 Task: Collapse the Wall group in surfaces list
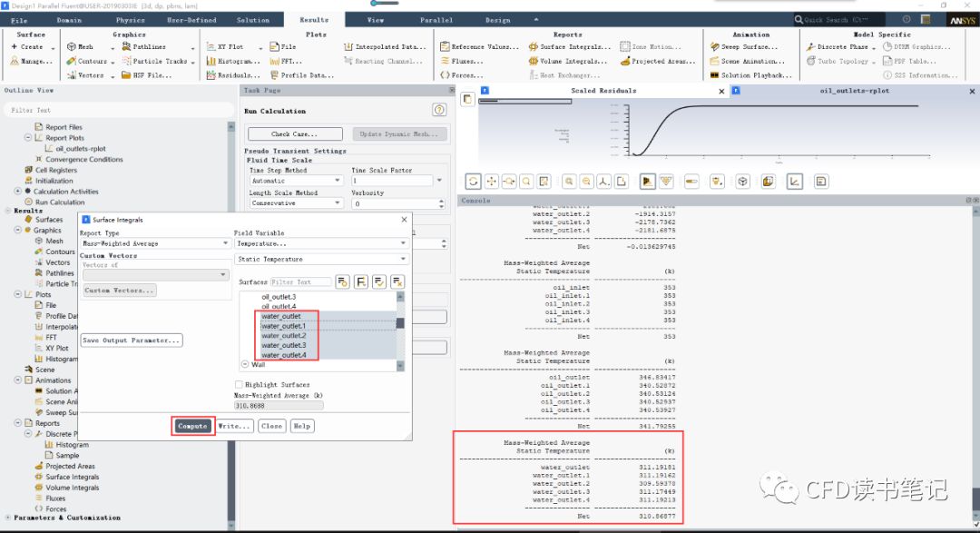245,364
